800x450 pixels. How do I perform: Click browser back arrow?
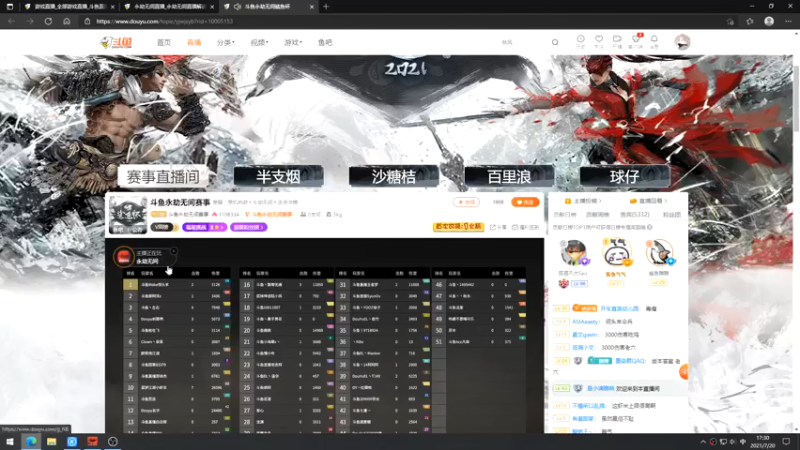[x=11, y=21]
